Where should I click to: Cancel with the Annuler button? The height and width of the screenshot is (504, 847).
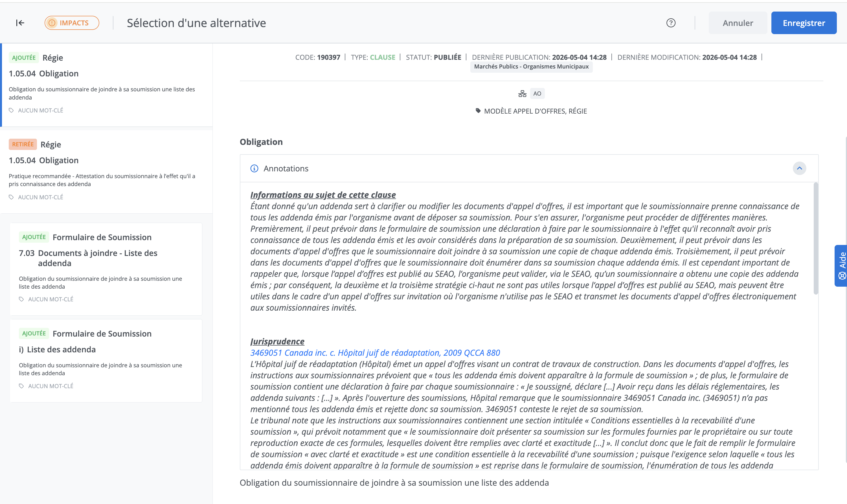tap(738, 23)
